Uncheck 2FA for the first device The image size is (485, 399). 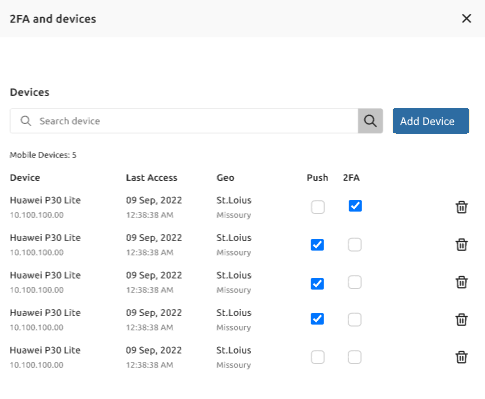pos(355,206)
